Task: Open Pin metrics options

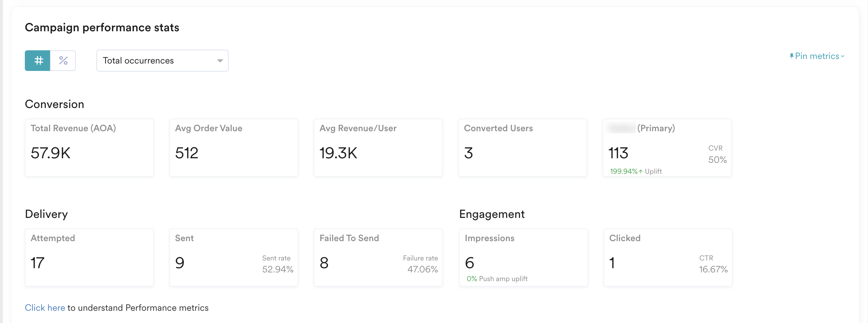Action: click(x=818, y=56)
